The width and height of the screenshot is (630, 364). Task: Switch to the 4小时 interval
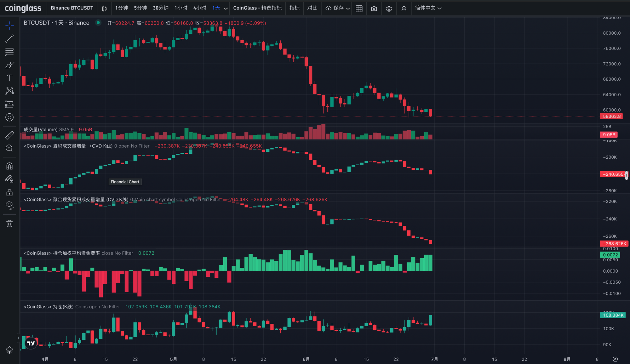coord(200,8)
